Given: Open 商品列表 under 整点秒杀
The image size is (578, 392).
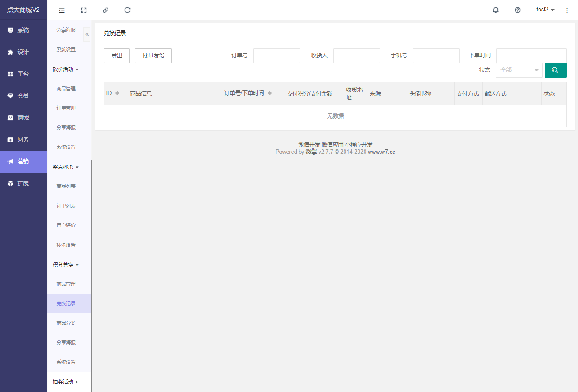Looking at the screenshot, I should coord(69,186).
